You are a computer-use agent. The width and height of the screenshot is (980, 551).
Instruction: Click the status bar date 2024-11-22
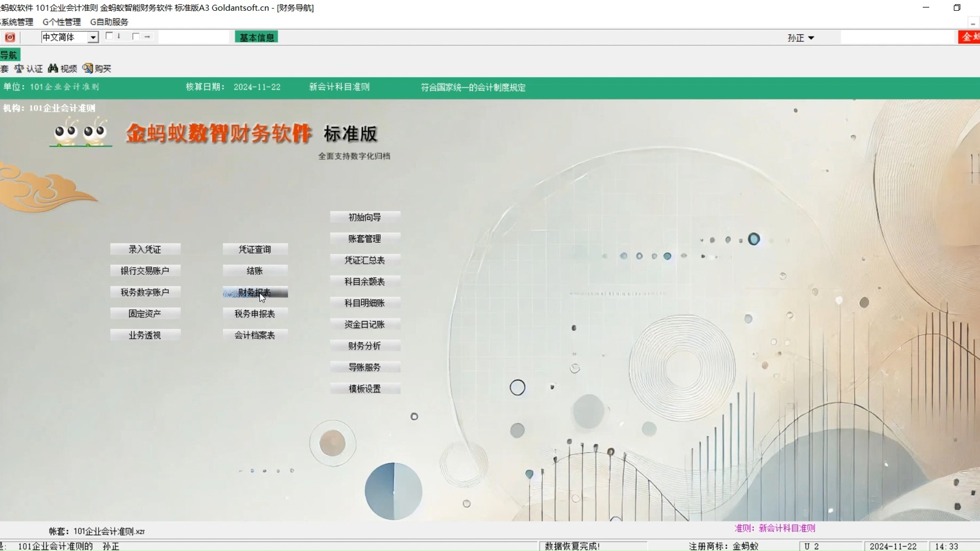coord(893,546)
